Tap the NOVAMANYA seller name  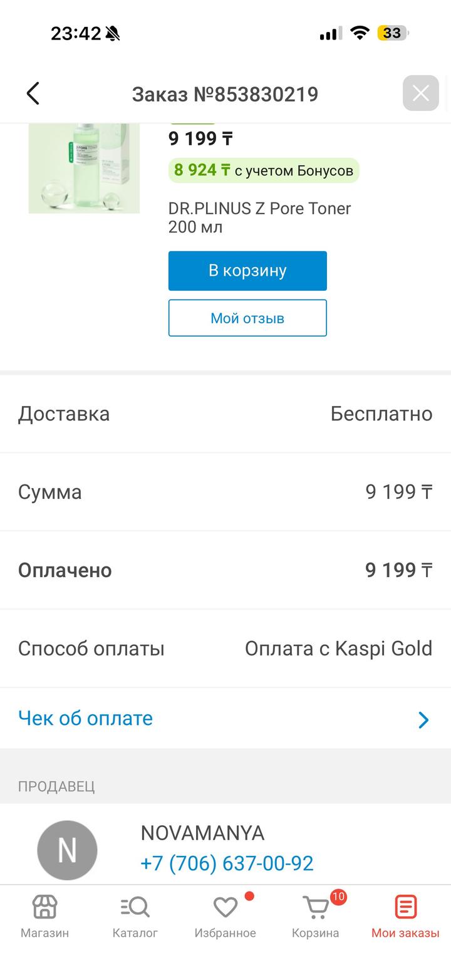coord(202,833)
